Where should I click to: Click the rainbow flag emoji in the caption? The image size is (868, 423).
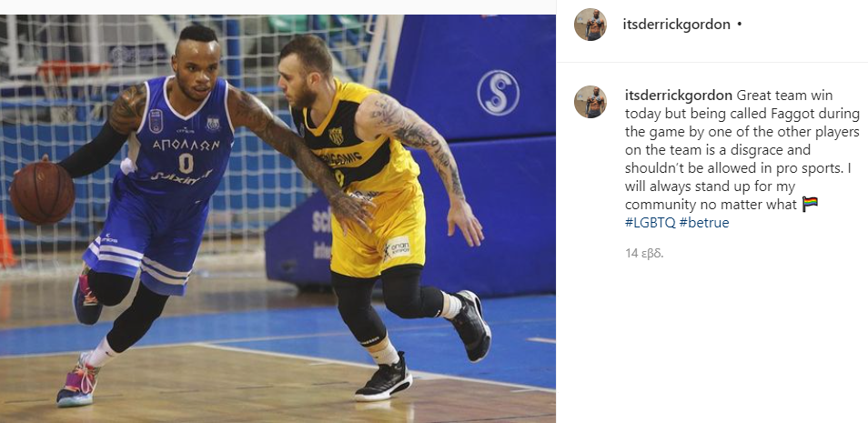(x=810, y=205)
